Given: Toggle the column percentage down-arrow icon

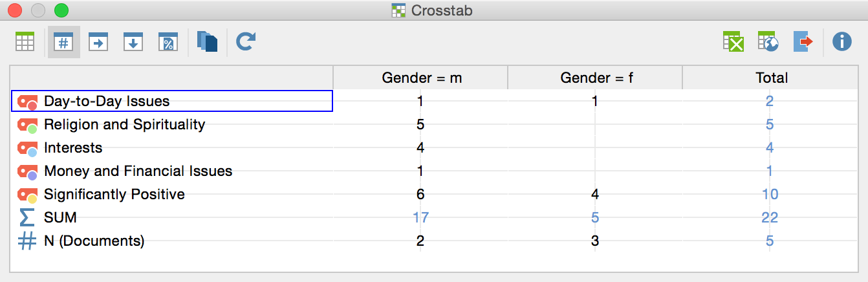Looking at the screenshot, I should (x=133, y=43).
